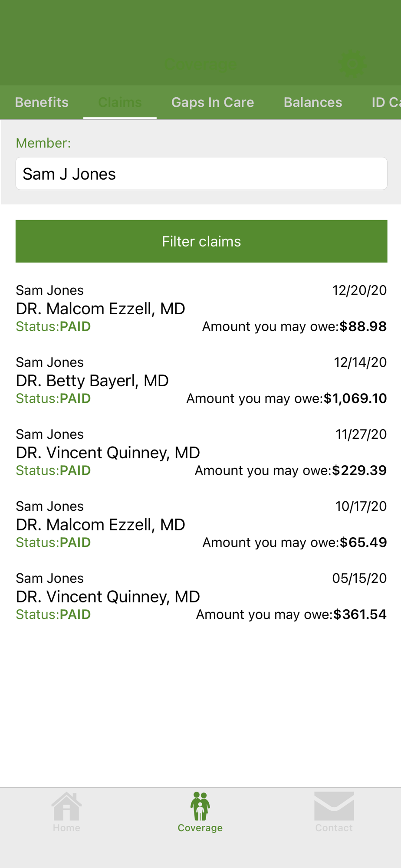This screenshot has height=868, width=401.
Task: Open the Gaps In Care tab
Action: click(x=213, y=102)
